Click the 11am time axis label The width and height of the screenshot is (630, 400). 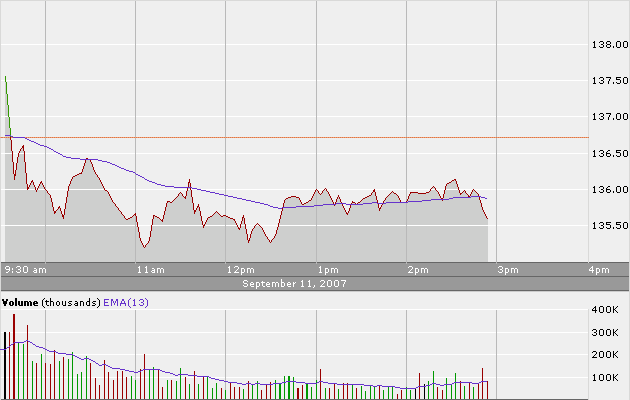coord(149,270)
